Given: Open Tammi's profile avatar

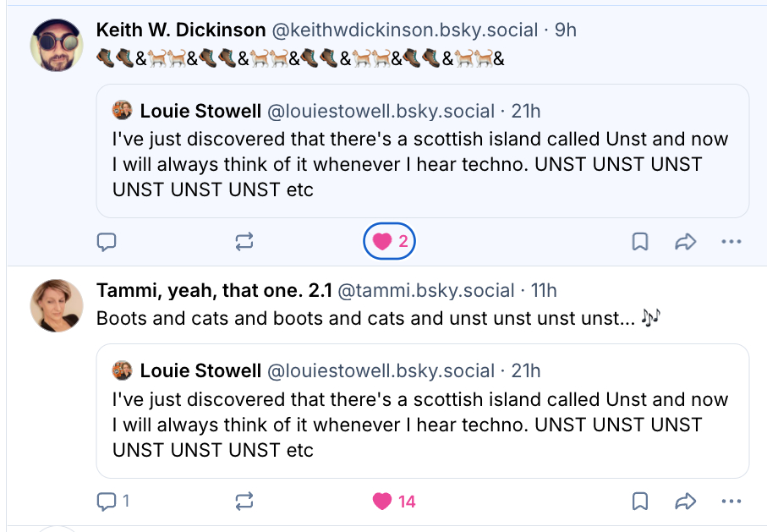Looking at the screenshot, I should click(57, 304).
